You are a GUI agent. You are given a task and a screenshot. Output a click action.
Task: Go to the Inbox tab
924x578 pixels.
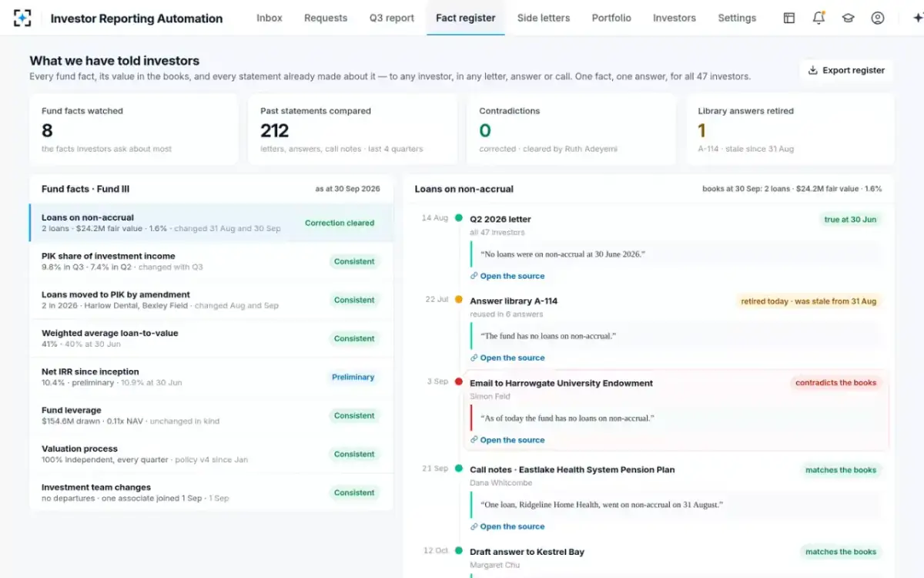point(269,18)
